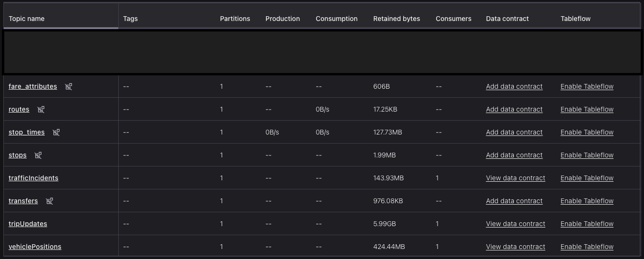
Task: Open the vehiclePositions topic
Action: tap(35, 247)
